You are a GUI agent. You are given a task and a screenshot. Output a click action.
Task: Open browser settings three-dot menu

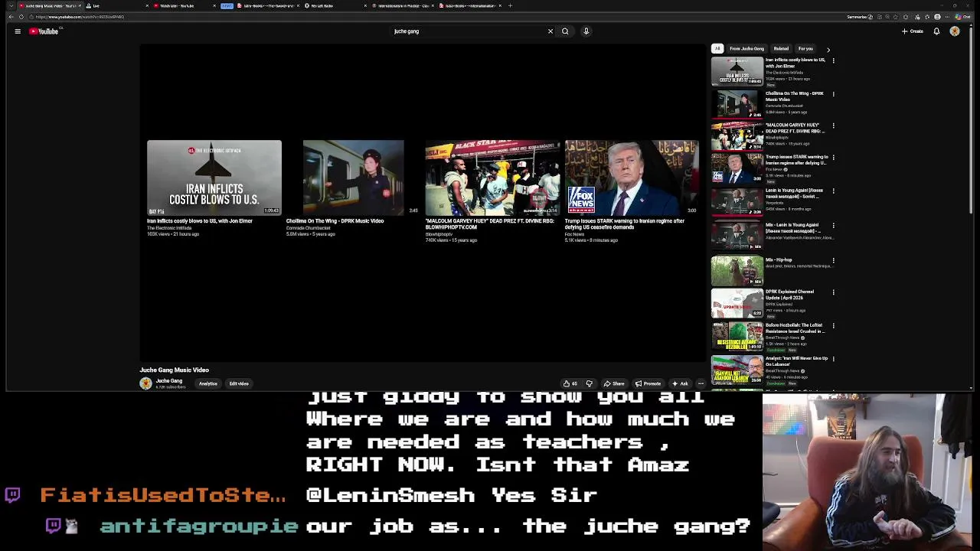point(947,17)
